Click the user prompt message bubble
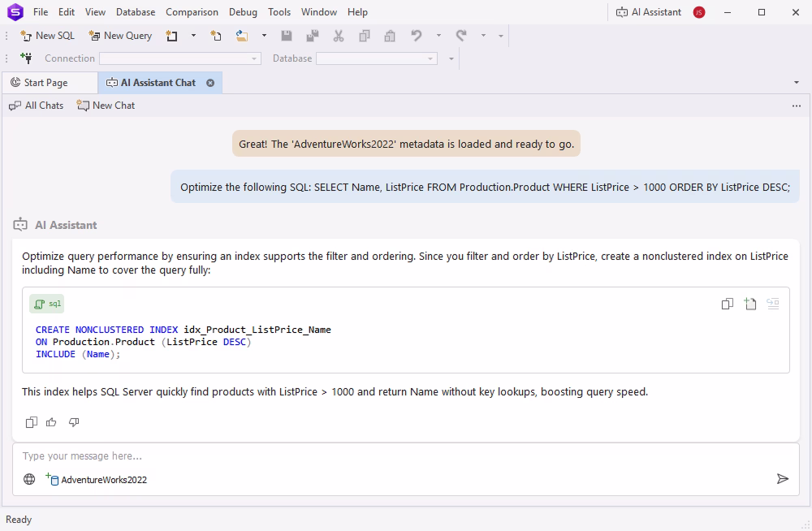The width and height of the screenshot is (812, 531). (486, 187)
